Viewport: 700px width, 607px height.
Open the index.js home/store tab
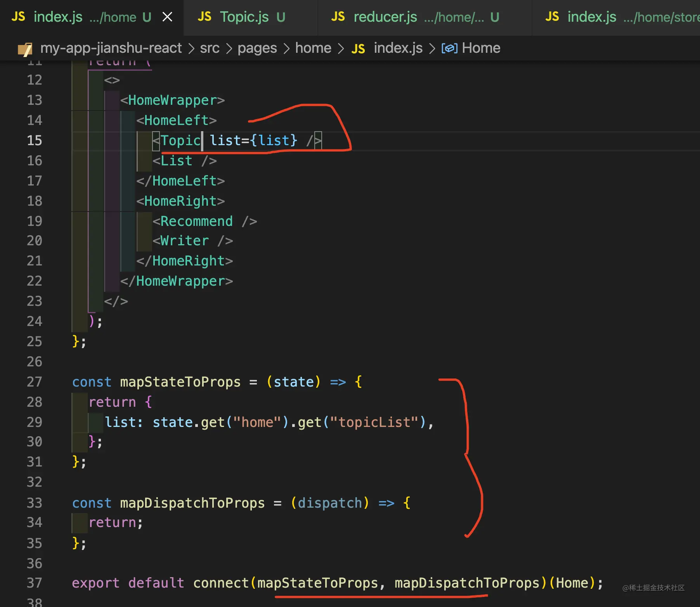(616, 17)
